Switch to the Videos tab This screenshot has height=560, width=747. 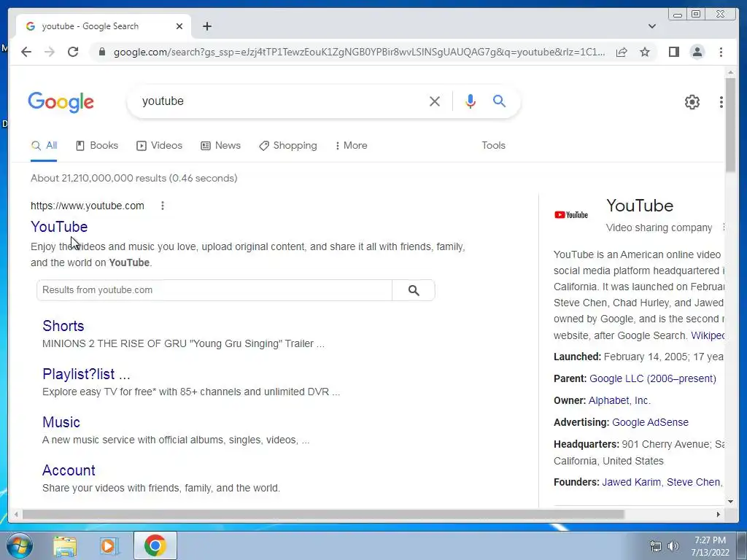[x=160, y=146]
